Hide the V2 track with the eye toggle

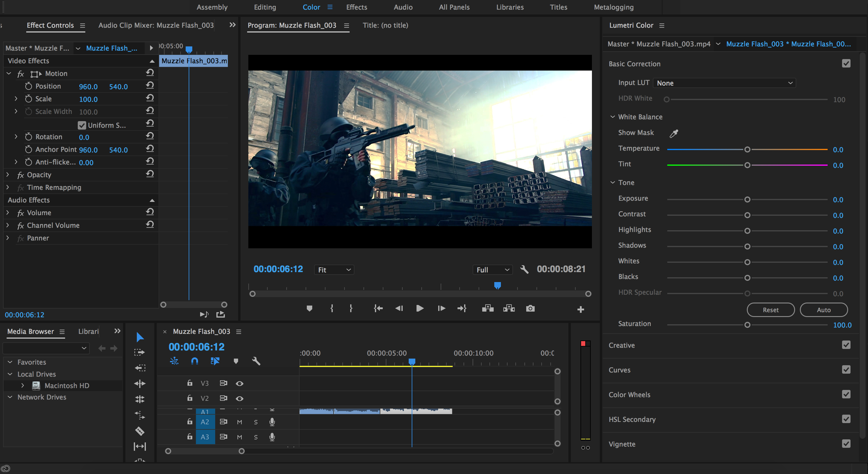tap(240, 398)
